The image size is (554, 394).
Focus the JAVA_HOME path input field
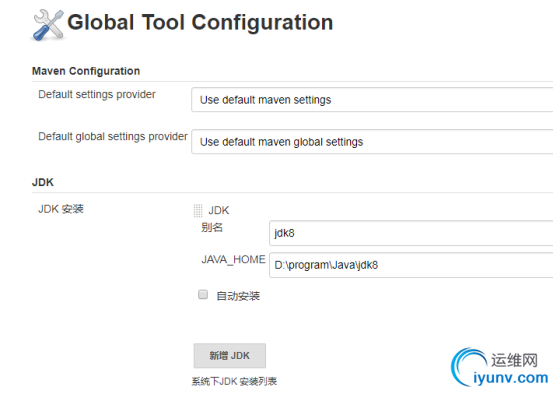pos(411,265)
